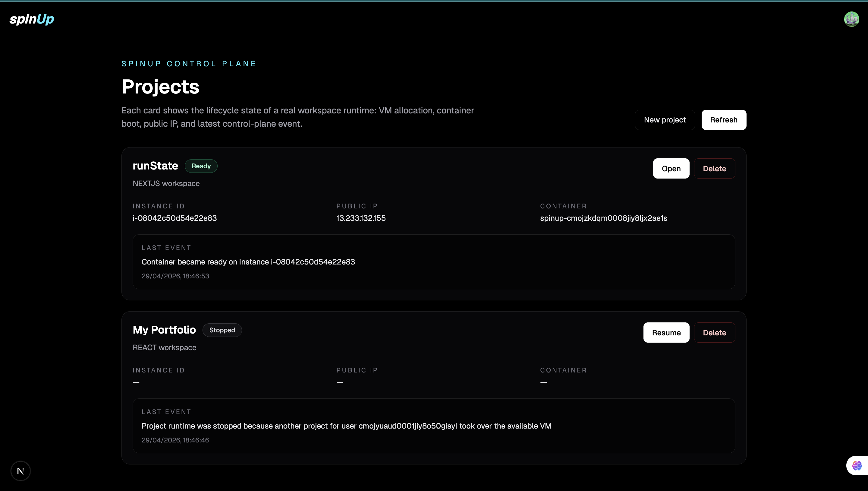Select the My Portfolio project title
868x491 pixels.
tap(164, 330)
